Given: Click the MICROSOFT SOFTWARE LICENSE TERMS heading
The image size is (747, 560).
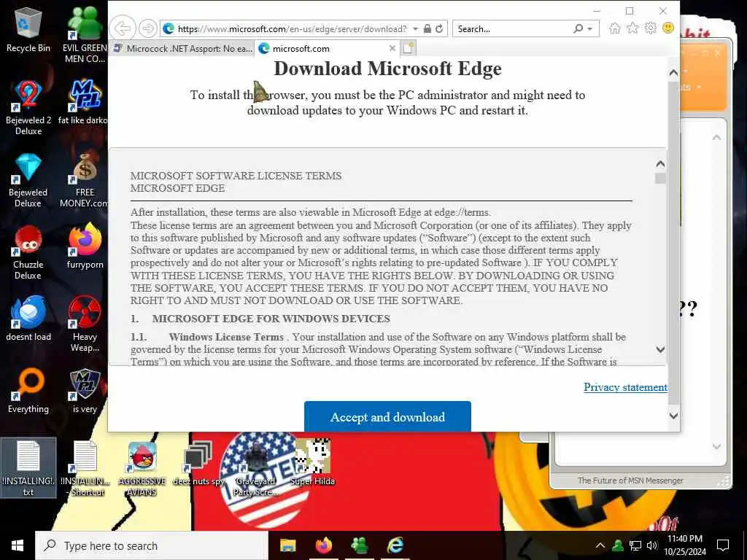Looking at the screenshot, I should [236, 176].
